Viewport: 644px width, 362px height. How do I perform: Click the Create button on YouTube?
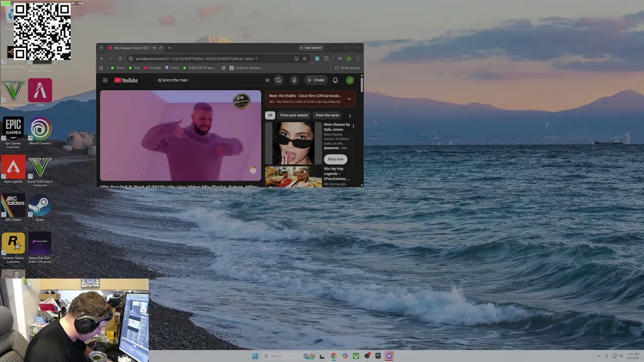(x=316, y=80)
